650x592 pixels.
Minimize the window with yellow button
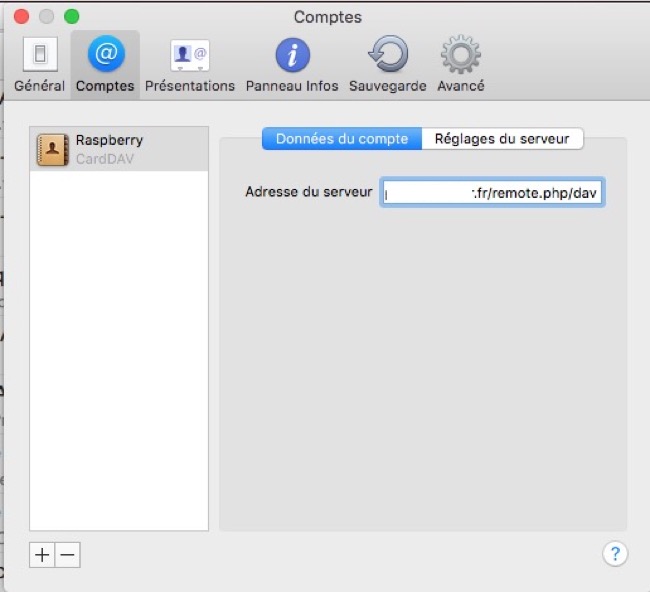point(47,17)
